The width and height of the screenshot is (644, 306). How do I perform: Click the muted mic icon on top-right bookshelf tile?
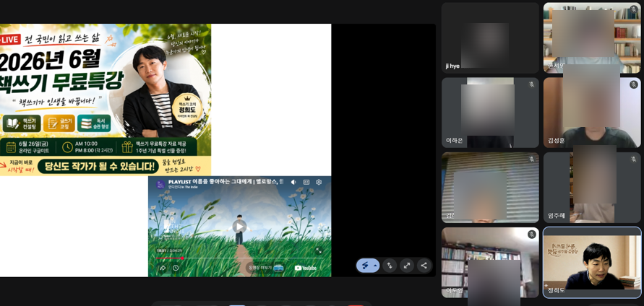click(x=633, y=9)
